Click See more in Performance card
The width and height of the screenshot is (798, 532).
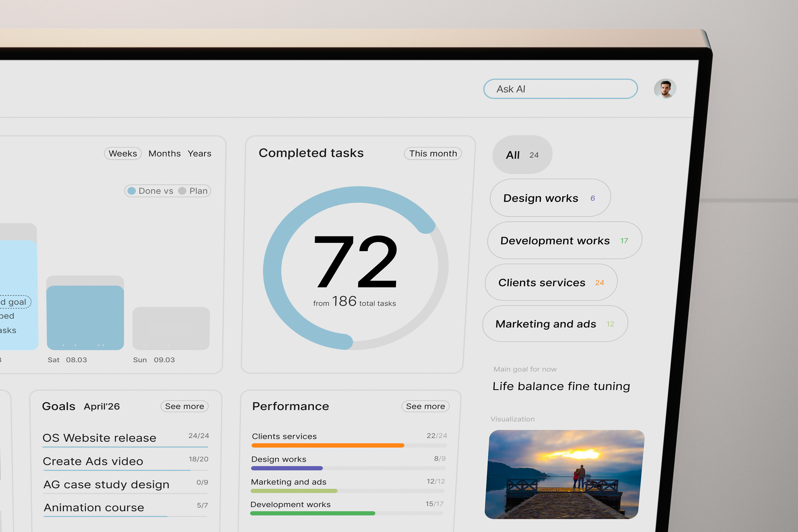point(425,406)
